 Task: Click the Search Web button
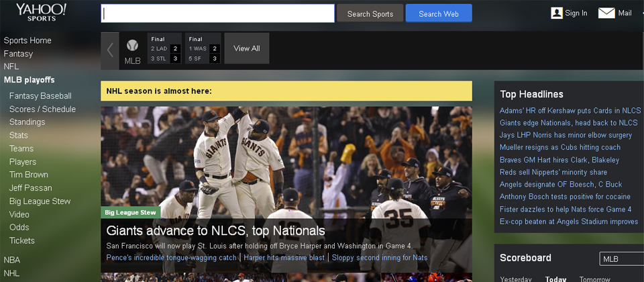(x=439, y=13)
